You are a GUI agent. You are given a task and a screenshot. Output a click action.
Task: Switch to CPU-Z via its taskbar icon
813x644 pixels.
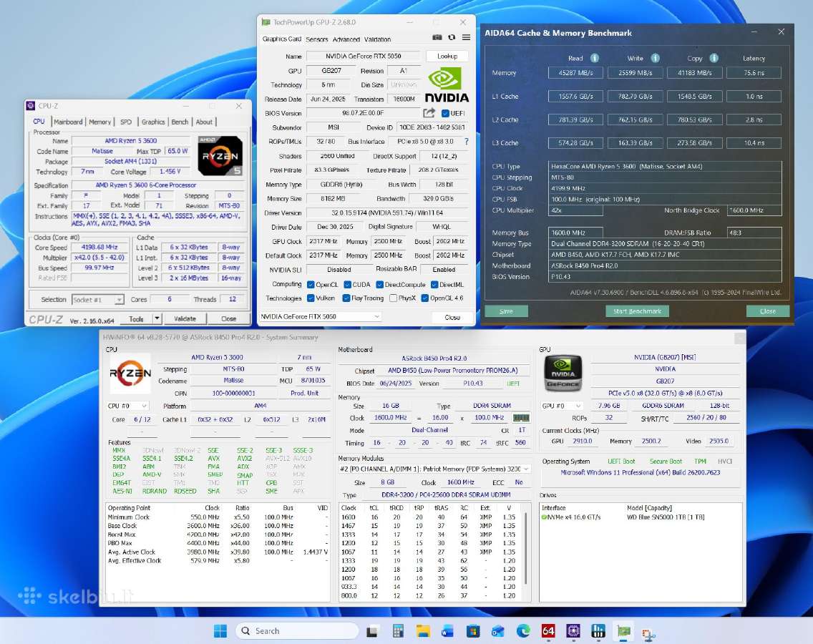coord(573,631)
